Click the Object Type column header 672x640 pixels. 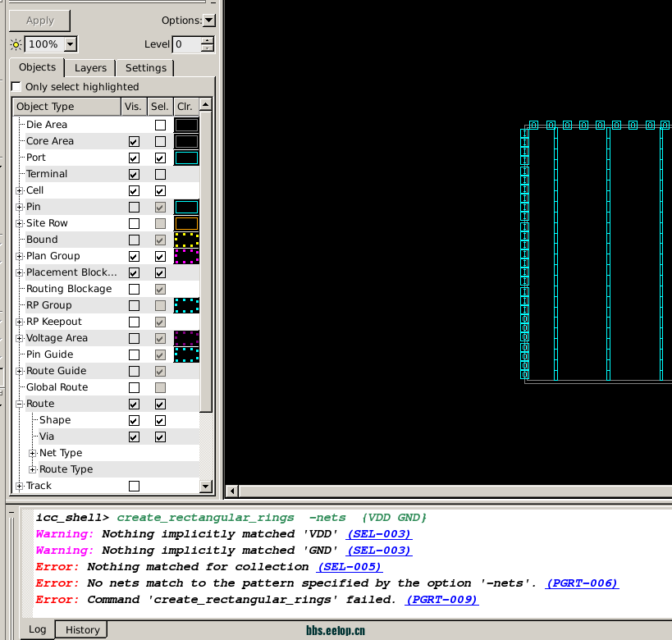point(66,107)
